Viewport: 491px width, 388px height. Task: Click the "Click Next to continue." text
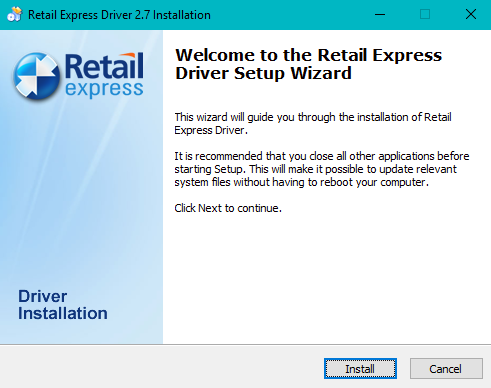(x=228, y=208)
